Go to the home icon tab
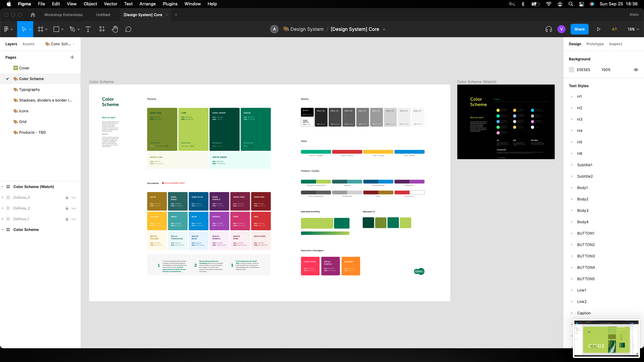 (33, 15)
